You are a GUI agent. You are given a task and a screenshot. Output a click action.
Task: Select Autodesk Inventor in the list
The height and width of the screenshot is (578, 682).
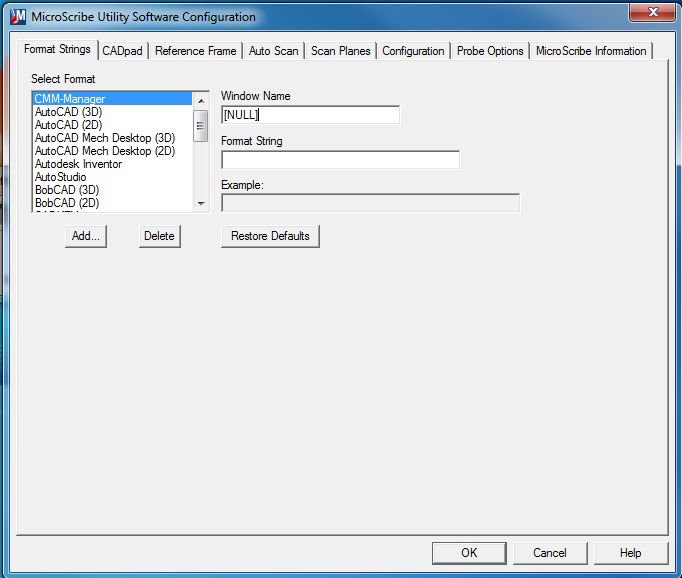click(112, 164)
